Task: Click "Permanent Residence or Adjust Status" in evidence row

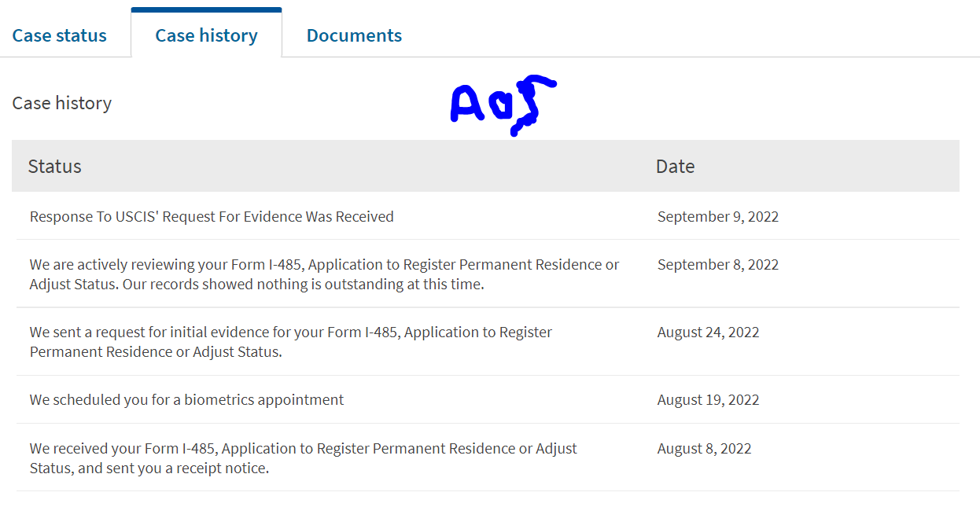Action: tap(156, 351)
